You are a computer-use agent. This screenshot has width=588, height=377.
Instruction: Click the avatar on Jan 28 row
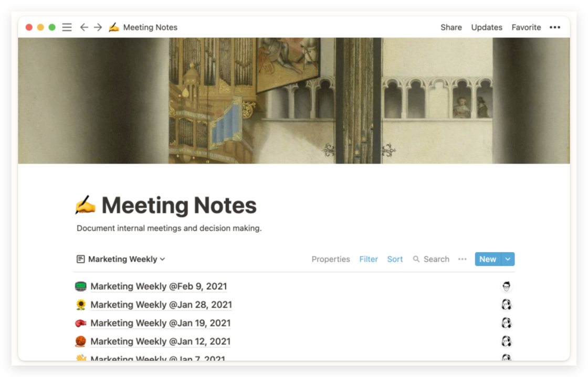click(506, 305)
